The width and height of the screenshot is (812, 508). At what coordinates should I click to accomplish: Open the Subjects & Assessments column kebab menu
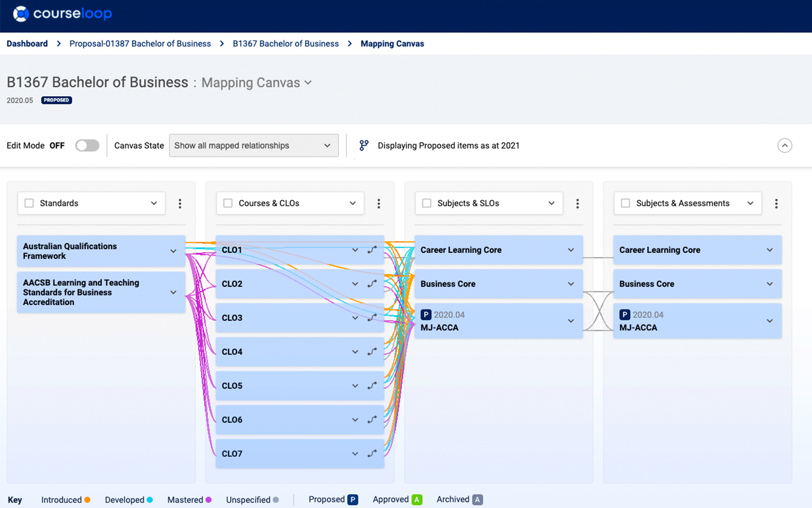[x=776, y=204]
